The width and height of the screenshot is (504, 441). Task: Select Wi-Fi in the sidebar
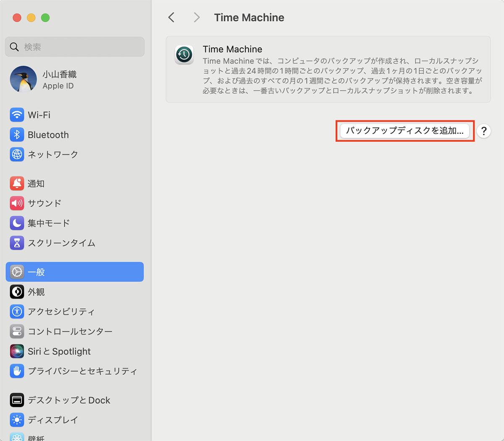[x=75, y=115]
